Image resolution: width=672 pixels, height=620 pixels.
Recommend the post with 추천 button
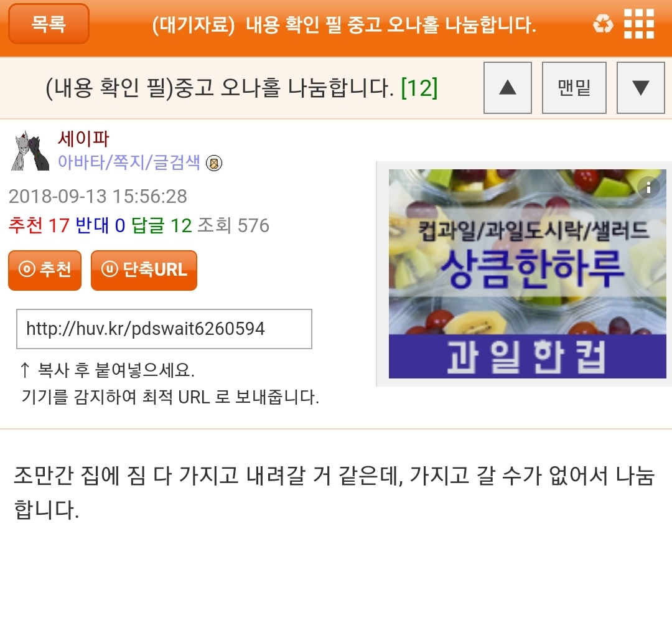coord(45,270)
